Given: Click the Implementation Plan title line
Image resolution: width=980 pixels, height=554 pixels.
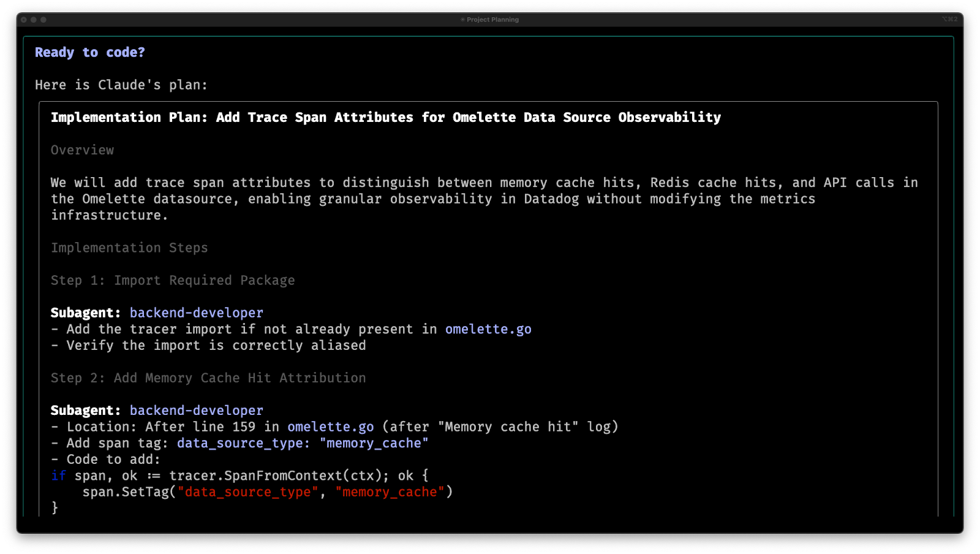Looking at the screenshot, I should pos(385,118).
